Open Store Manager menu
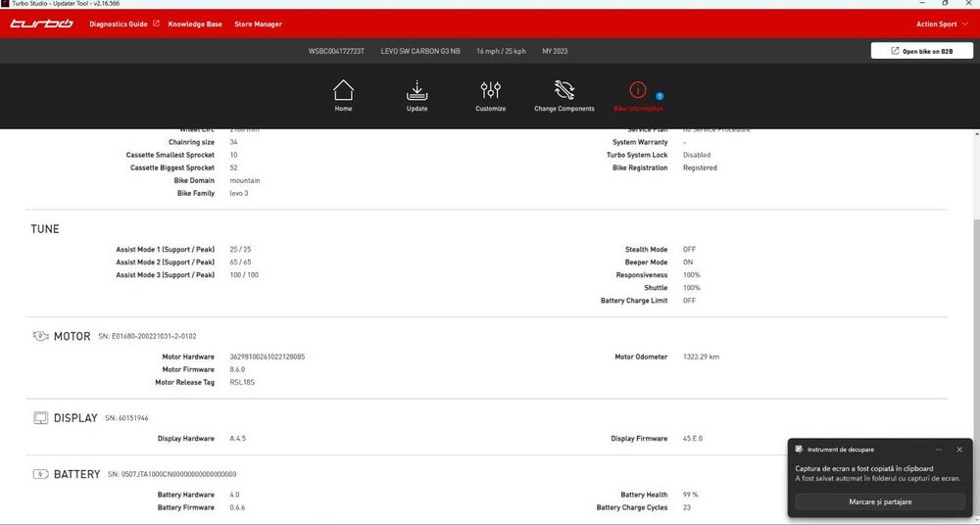This screenshot has height=525, width=980. (x=258, y=24)
